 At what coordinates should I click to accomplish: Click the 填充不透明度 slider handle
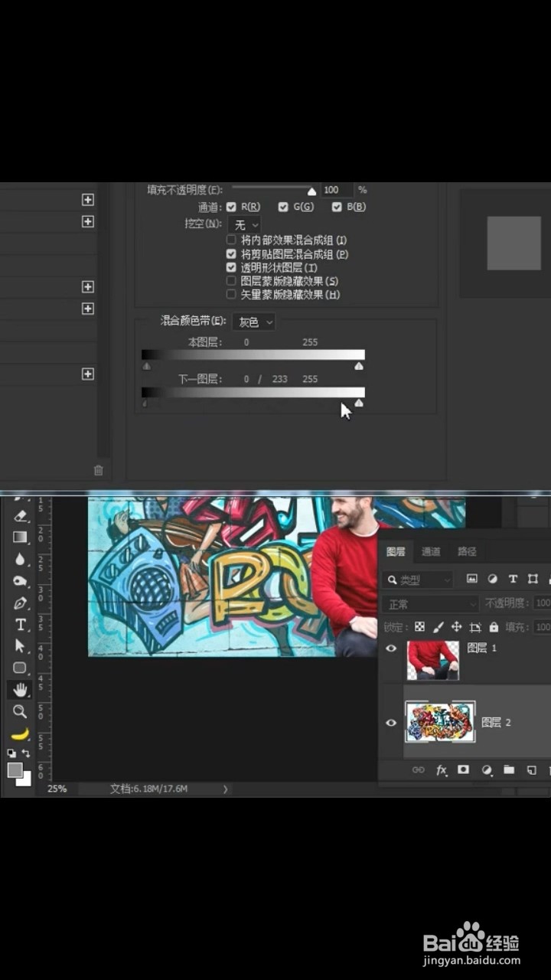pos(312,191)
